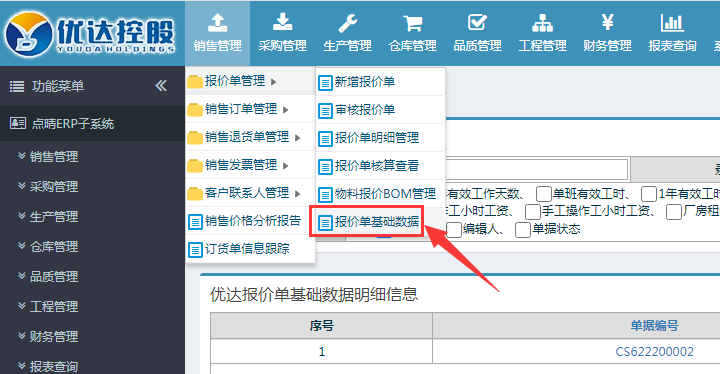Image resolution: width=720 pixels, height=374 pixels.
Task: Select 新增报价单 menu item
Action: [x=380, y=82]
